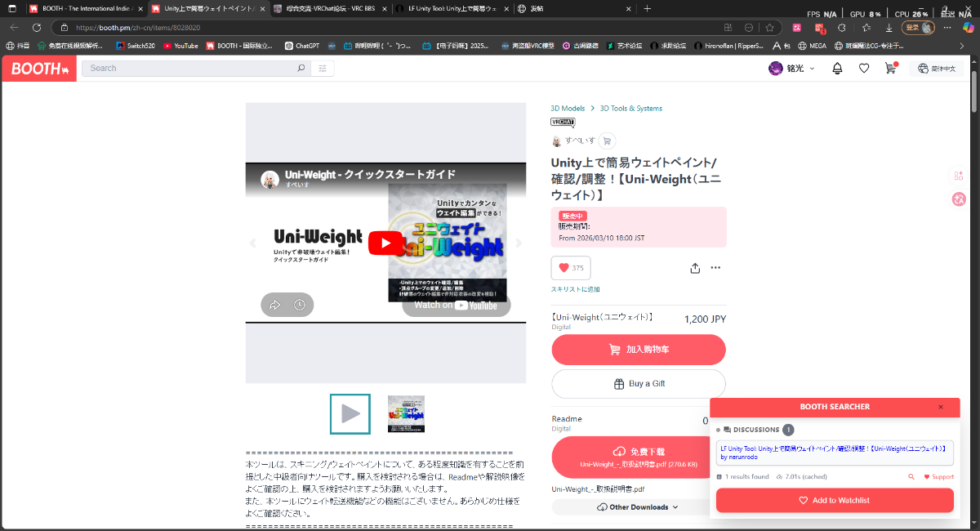Click the VRChat badge tag
980x531 pixels.
point(563,123)
